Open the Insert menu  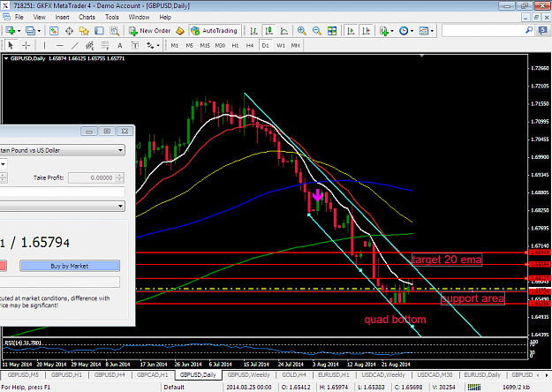coord(62,17)
